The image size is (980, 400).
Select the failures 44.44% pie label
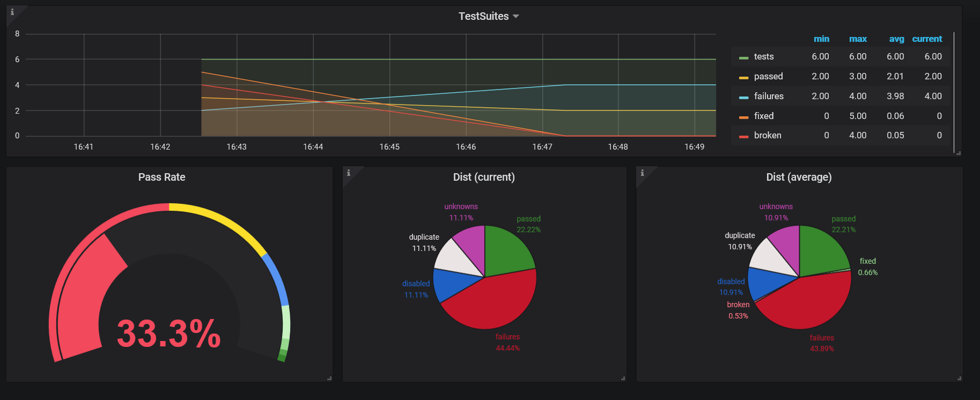pos(507,342)
